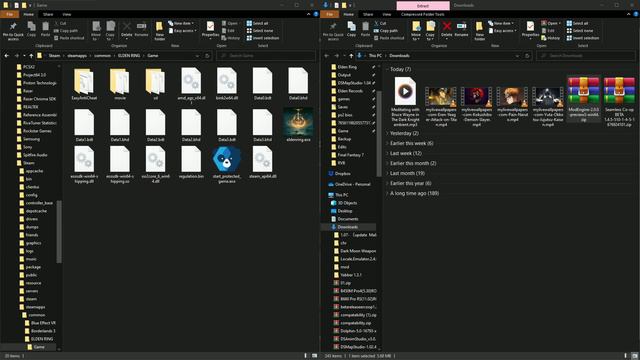Open address history dropdown in the Game window
Image resolution: width=640 pixels, height=360 pixels.
[x=198, y=56]
